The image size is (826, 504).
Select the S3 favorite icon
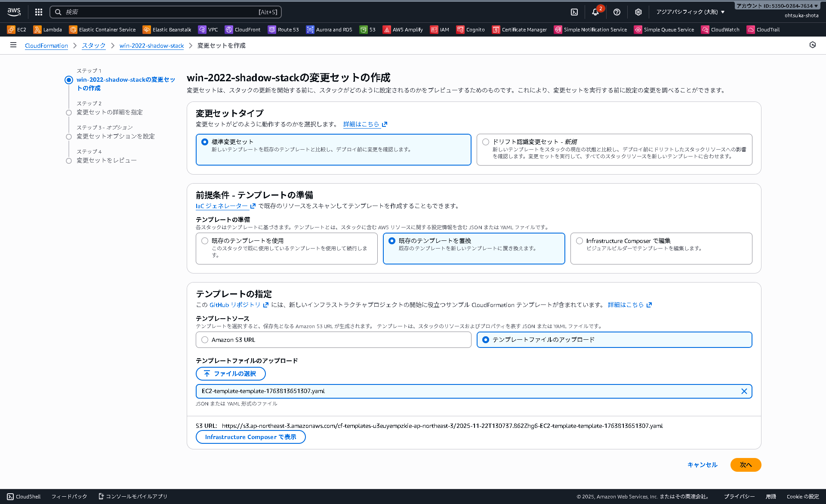click(368, 29)
